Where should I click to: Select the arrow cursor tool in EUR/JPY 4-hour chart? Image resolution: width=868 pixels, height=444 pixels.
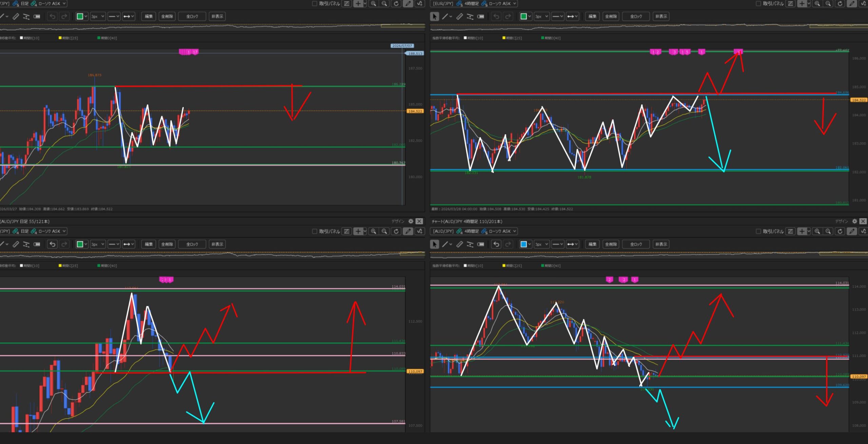[x=434, y=16]
